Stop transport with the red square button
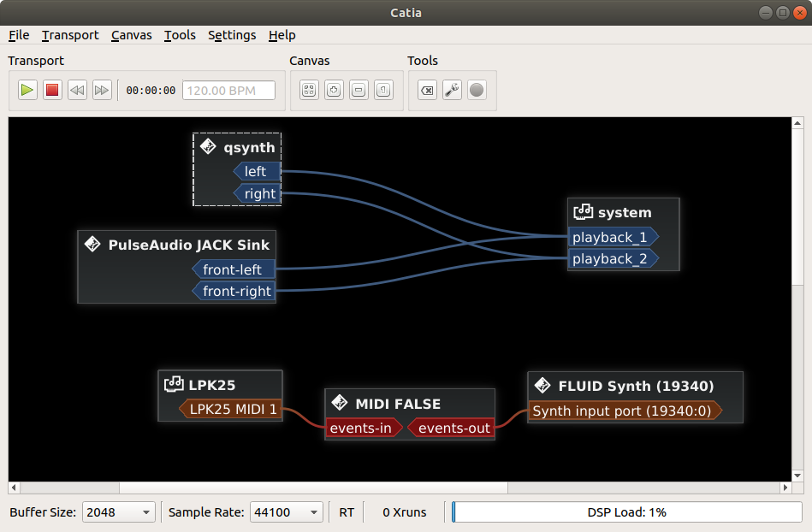 tap(52, 90)
